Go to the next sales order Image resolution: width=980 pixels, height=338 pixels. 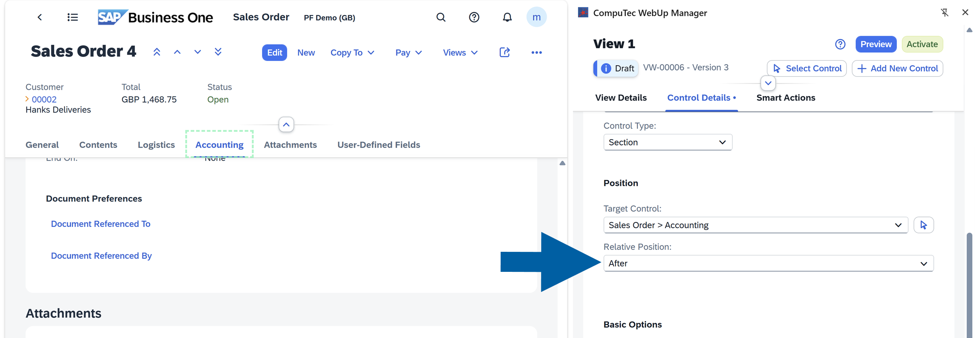pyautogui.click(x=198, y=52)
